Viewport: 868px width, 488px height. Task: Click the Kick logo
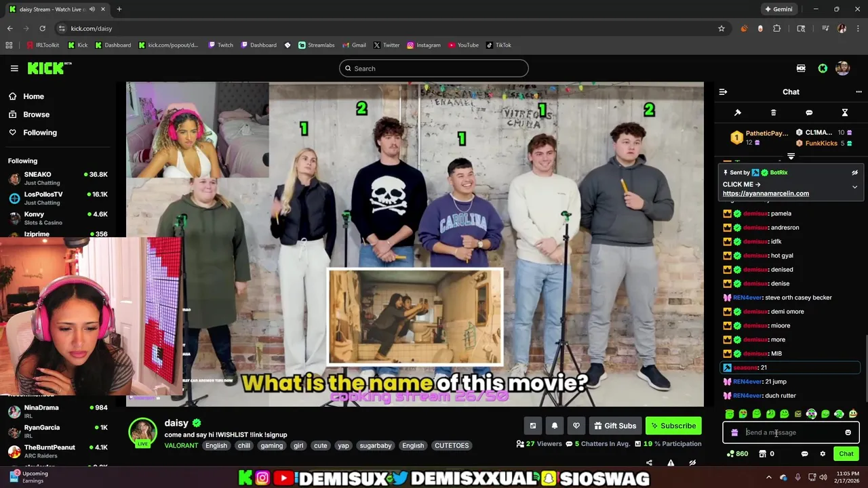[49, 68]
